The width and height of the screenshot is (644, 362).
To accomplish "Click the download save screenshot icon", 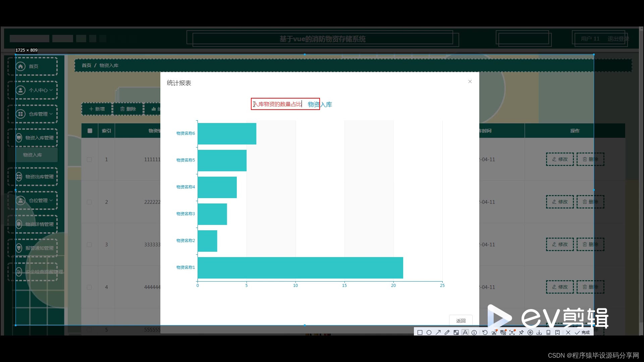I will pyautogui.click(x=539, y=333).
